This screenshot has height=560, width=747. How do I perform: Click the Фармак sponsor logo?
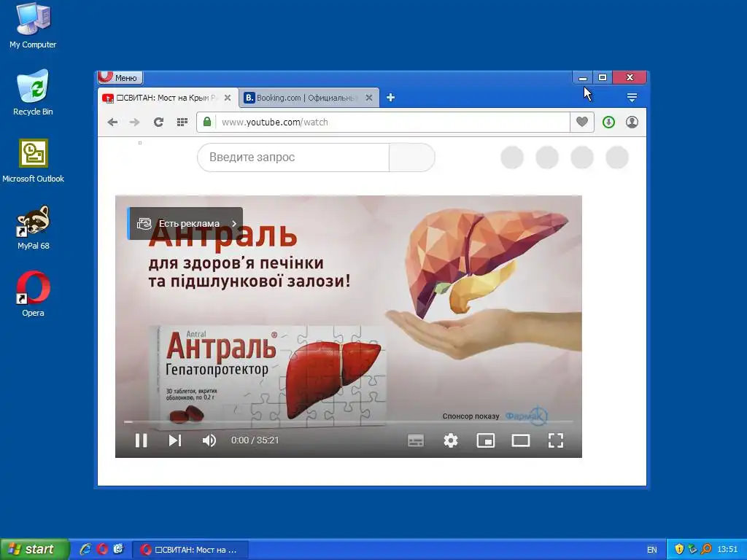(x=527, y=416)
